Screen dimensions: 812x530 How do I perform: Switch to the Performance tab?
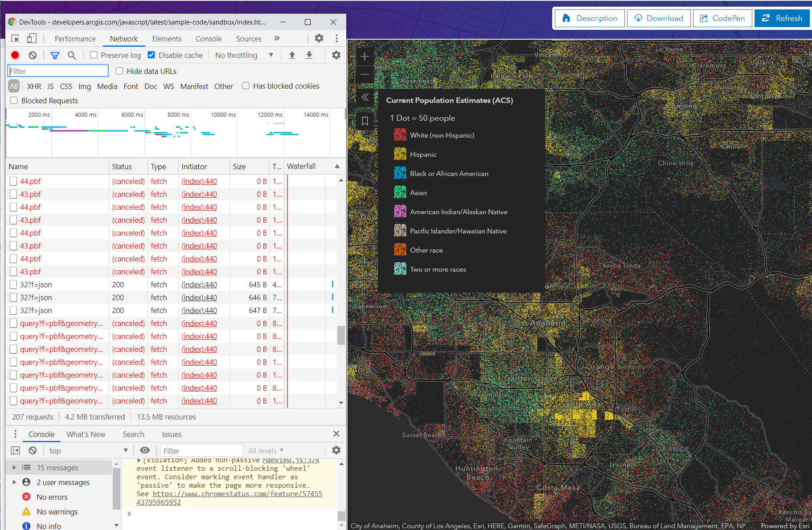[x=75, y=39]
